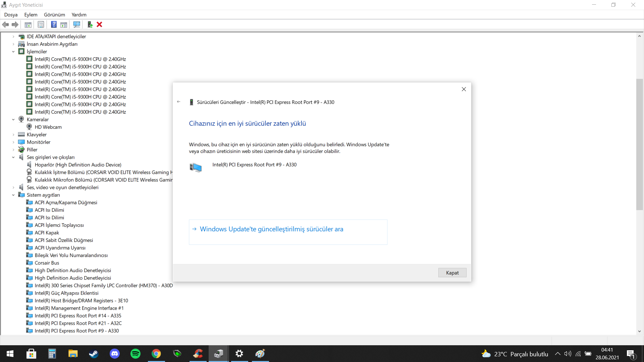Image resolution: width=644 pixels, height=362 pixels.
Task: Expand the Klavyeler category
Action: coord(13,135)
